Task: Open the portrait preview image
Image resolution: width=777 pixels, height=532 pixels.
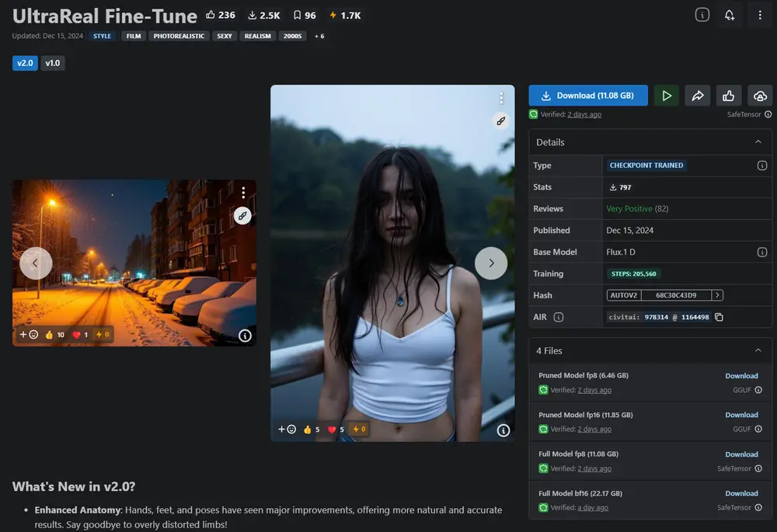Action: 392,263
